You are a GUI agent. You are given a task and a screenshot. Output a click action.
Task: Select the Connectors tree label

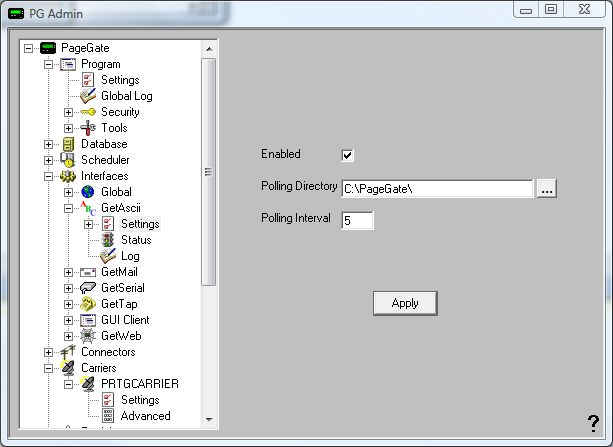108,352
